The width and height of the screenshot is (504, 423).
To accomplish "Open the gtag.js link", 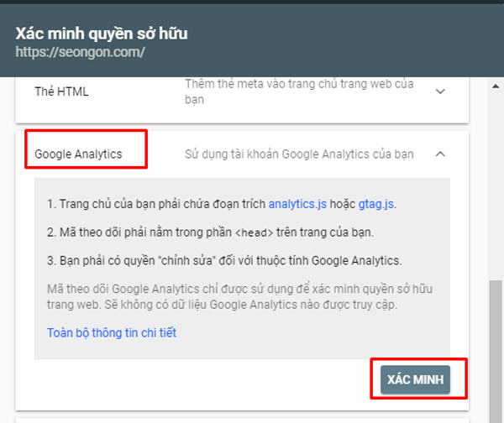I will pyautogui.click(x=376, y=204).
